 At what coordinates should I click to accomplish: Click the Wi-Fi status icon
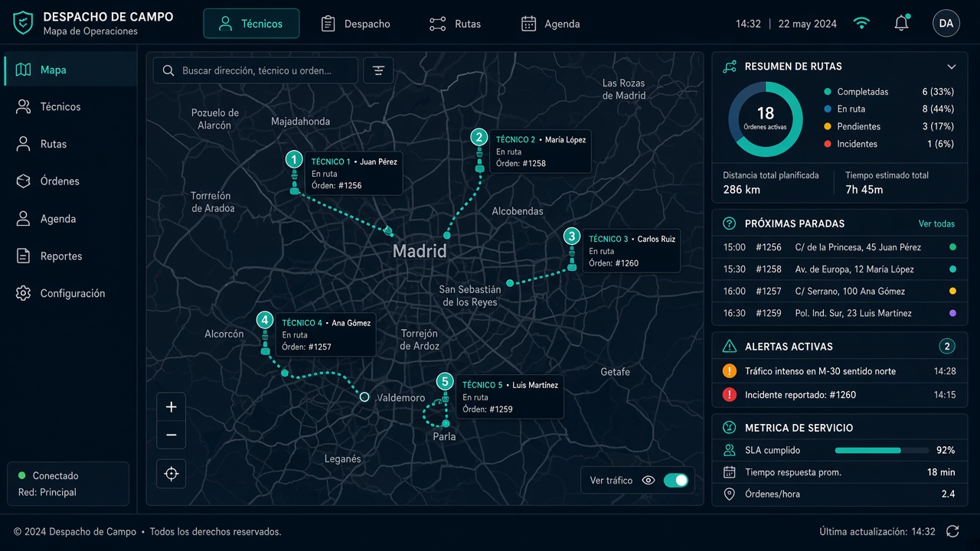(862, 24)
